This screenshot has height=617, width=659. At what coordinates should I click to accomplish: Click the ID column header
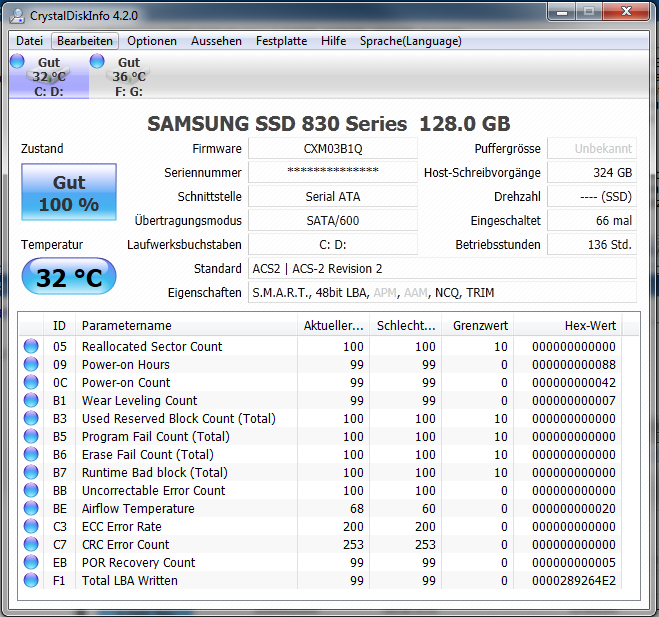(59, 325)
